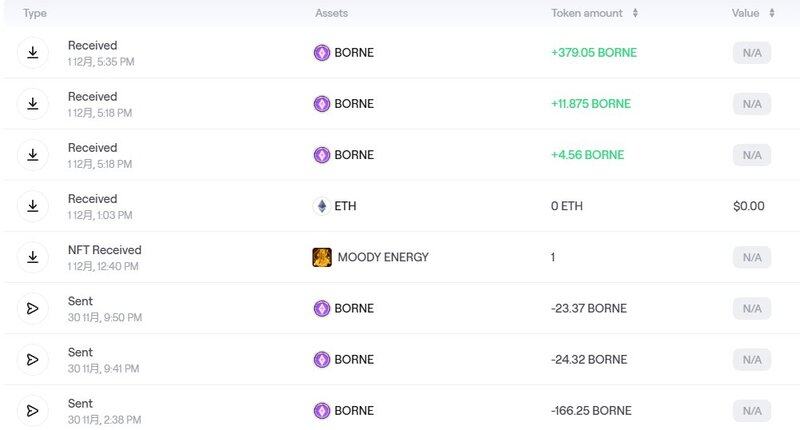Viewport: 800px width, 430px height.
Task: Click BORNE token logo in +4.56 row
Action: click(x=322, y=155)
